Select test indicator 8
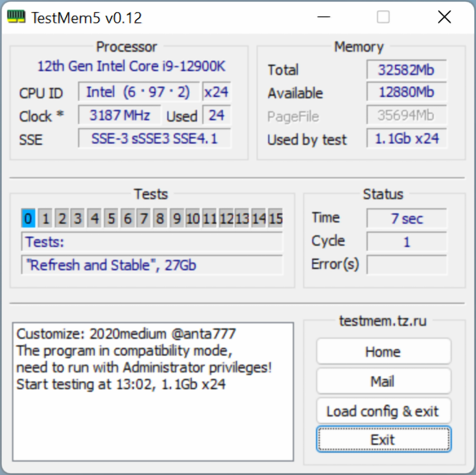Image resolution: width=476 pixels, height=475 pixels. pos(160,218)
